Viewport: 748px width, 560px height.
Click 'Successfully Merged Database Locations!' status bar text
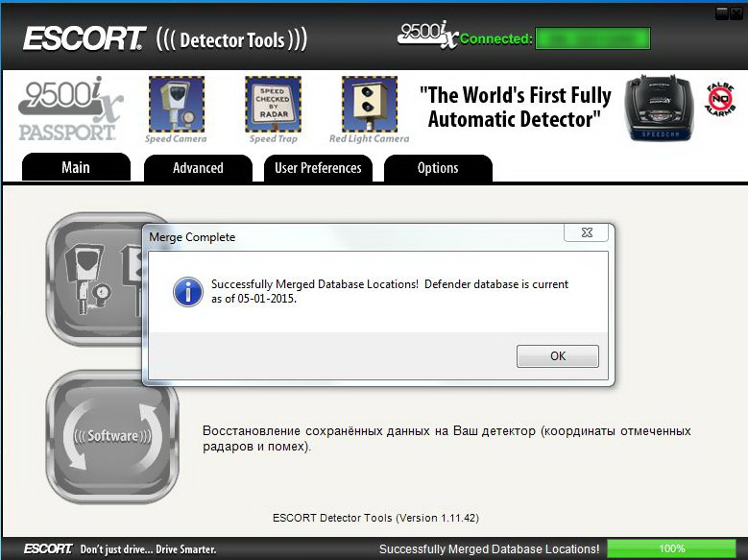pos(489,549)
